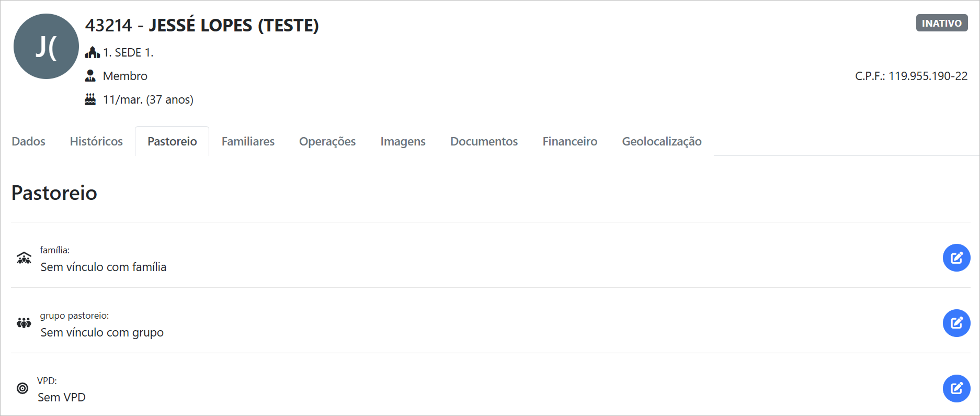Viewport: 980px width, 416px height.
Task: Click the INATIVO status badge
Action: [x=941, y=23]
